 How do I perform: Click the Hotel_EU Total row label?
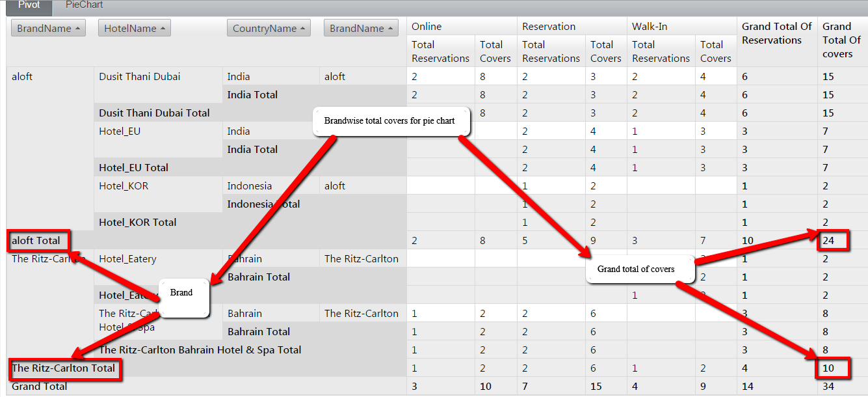tap(133, 168)
